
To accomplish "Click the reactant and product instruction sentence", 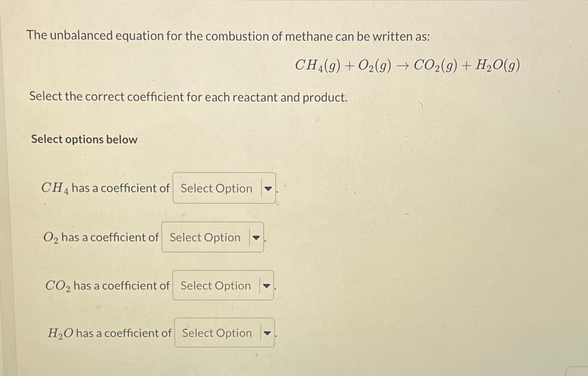I will (188, 97).
